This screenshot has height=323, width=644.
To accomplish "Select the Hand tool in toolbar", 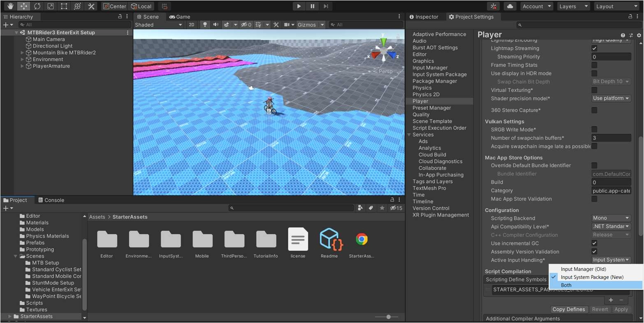I will click(10, 6).
